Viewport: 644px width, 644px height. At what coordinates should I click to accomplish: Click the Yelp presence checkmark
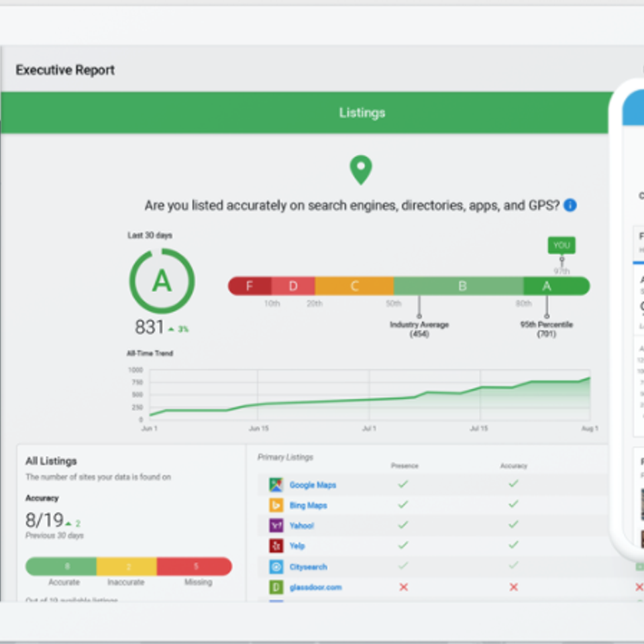coord(403,545)
